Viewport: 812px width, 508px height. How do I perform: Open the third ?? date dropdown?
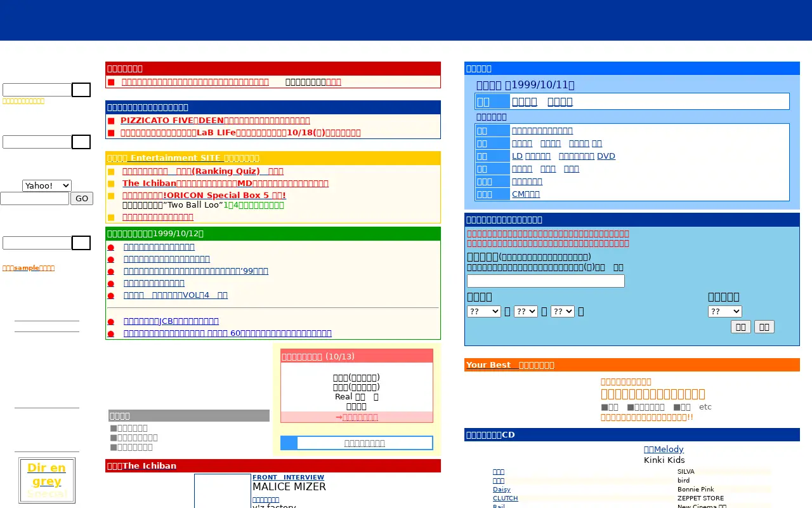point(563,312)
